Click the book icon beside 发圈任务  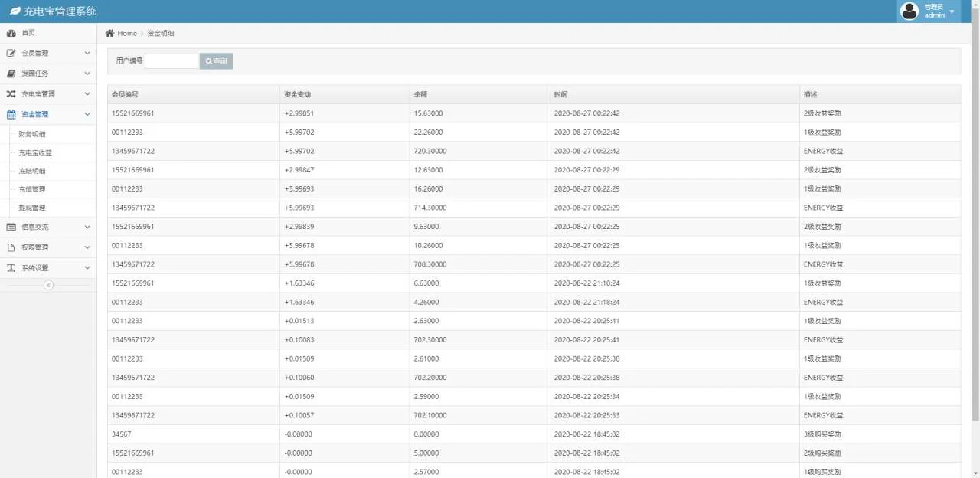pos(11,74)
